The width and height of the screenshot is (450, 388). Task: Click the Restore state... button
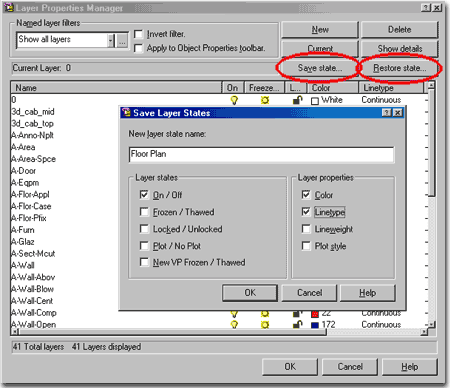pyautogui.click(x=399, y=68)
